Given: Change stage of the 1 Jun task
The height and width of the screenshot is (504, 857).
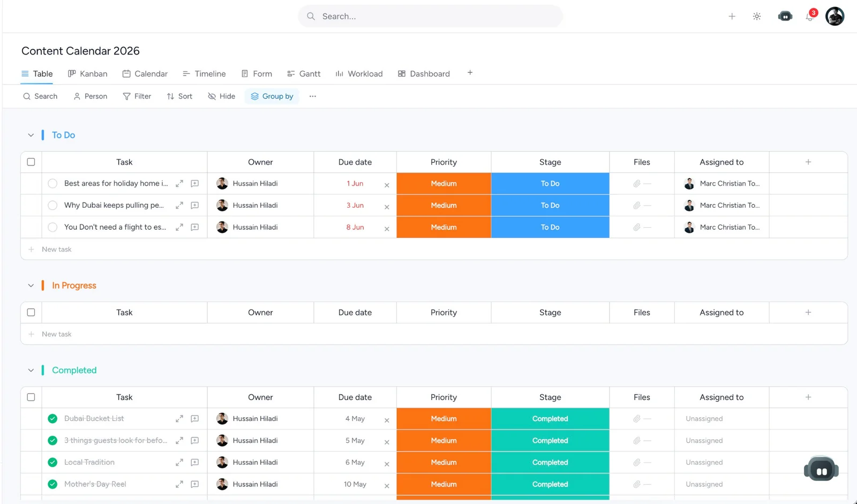Looking at the screenshot, I should 550,184.
